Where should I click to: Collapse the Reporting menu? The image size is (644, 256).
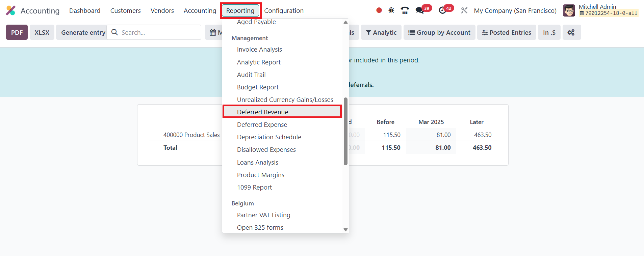[240, 10]
